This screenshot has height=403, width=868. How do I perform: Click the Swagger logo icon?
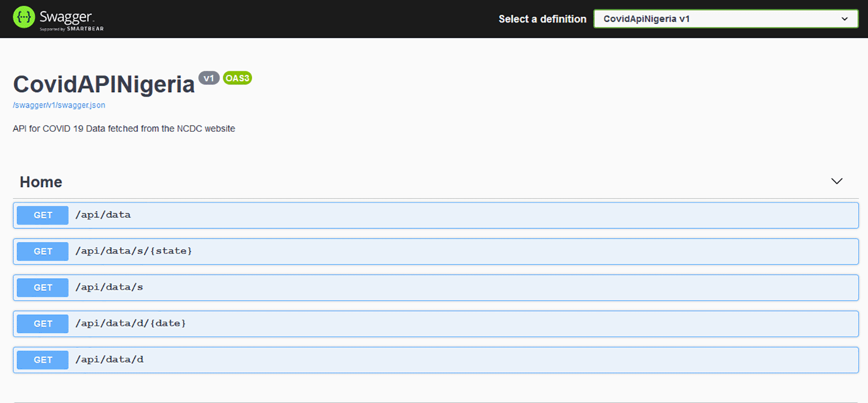click(24, 17)
